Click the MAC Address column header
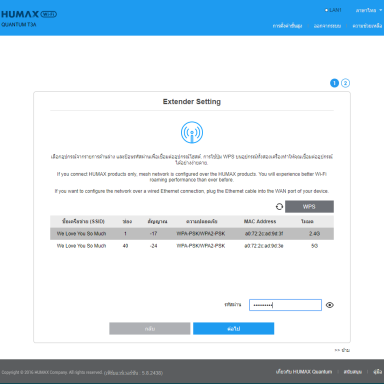Screen dimensions: 384x384 click(260, 221)
